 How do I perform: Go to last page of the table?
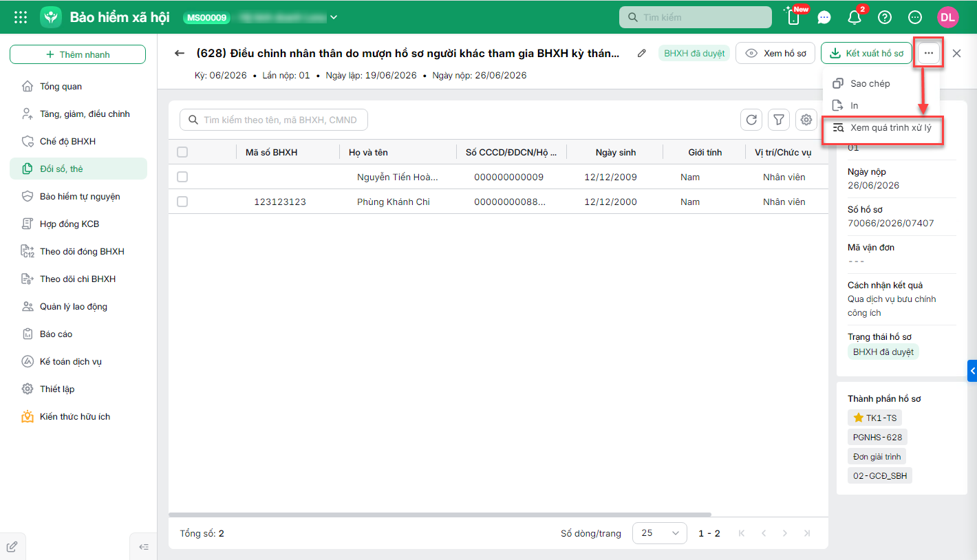click(x=807, y=533)
